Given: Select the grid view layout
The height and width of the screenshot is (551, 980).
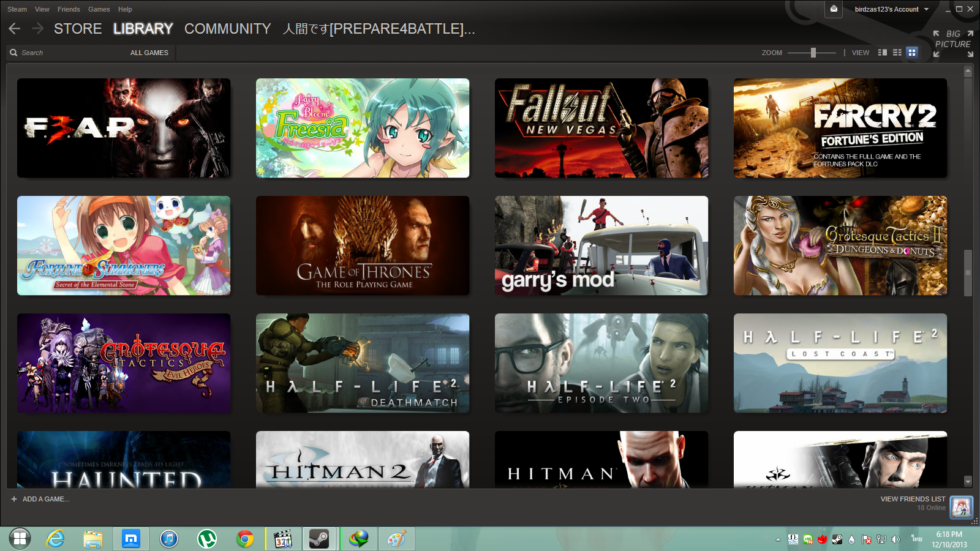Looking at the screenshot, I should pos(912,53).
